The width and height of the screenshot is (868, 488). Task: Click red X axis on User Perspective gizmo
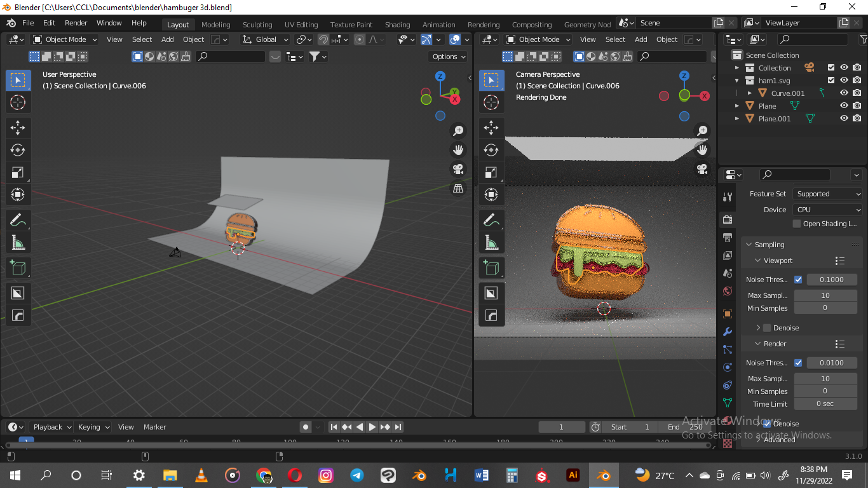tap(455, 99)
